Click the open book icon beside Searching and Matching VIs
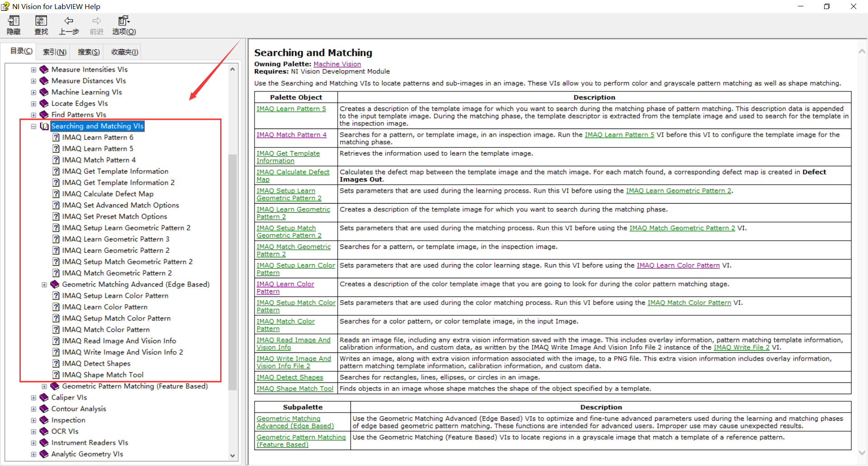Screen dimensions: 868x466 (x=44, y=126)
